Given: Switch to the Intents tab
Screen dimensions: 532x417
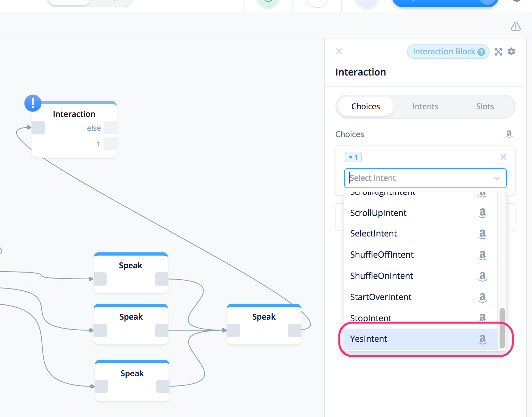Looking at the screenshot, I should 425,106.
